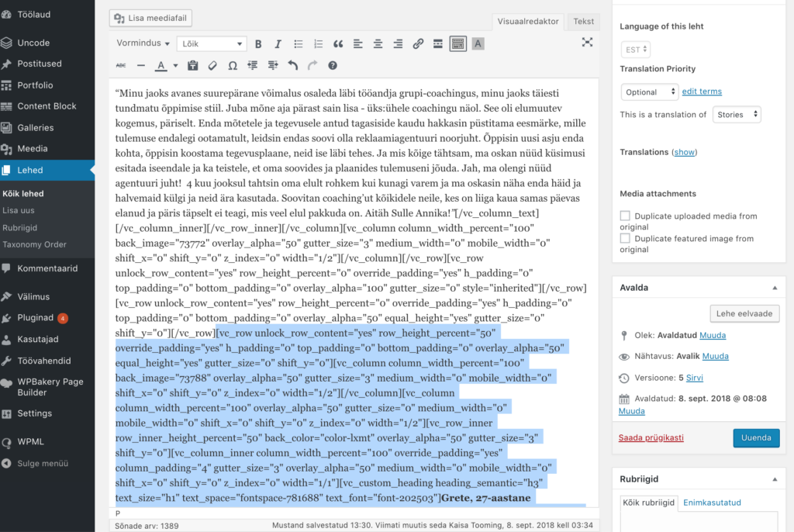Image resolution: width=794 pixels, height=532 pixels.
Task: Click Muuda next to Olek
Action: click(x=713, y=336)
